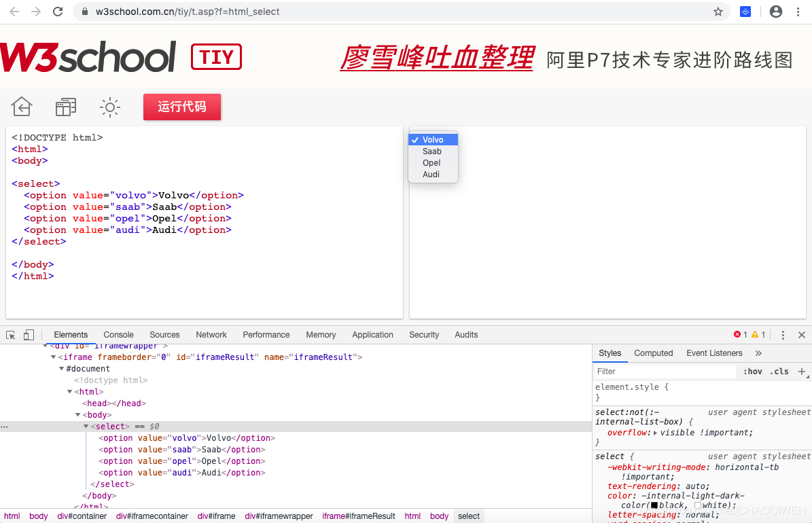This screenshot has height=523, width=812.
Task: Switch to the Elements tab
Action: pyautogui.click(x=71, y=335)
